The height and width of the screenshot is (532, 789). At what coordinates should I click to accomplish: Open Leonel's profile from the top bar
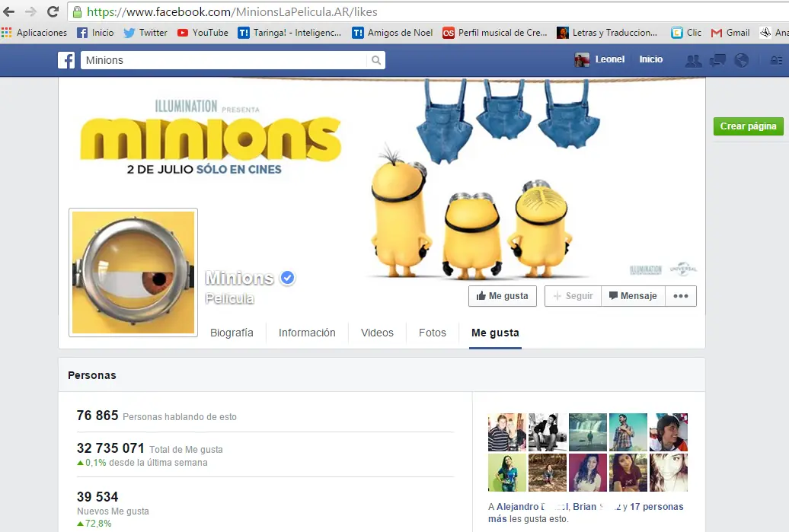(x=600, y=59)
